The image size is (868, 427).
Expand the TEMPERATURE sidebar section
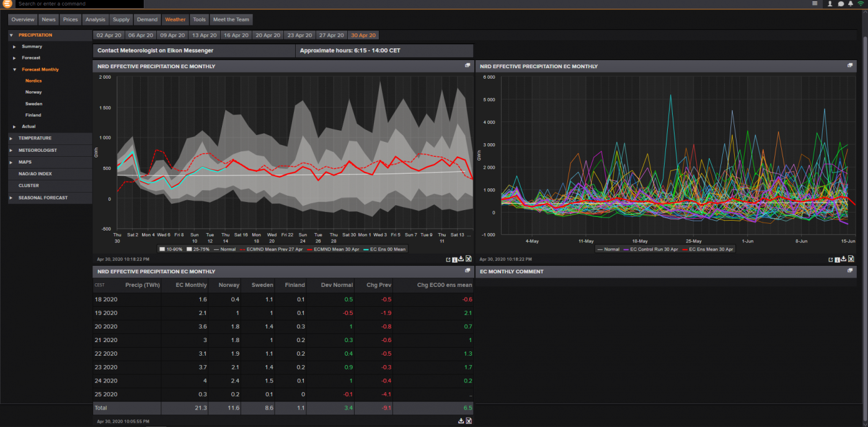[35, 138]
